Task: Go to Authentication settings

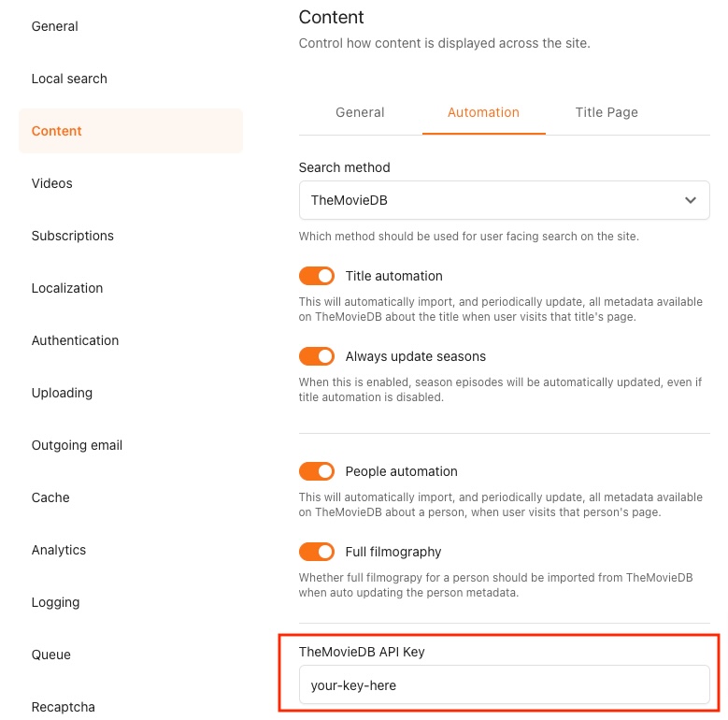Action: click(75, 340)
